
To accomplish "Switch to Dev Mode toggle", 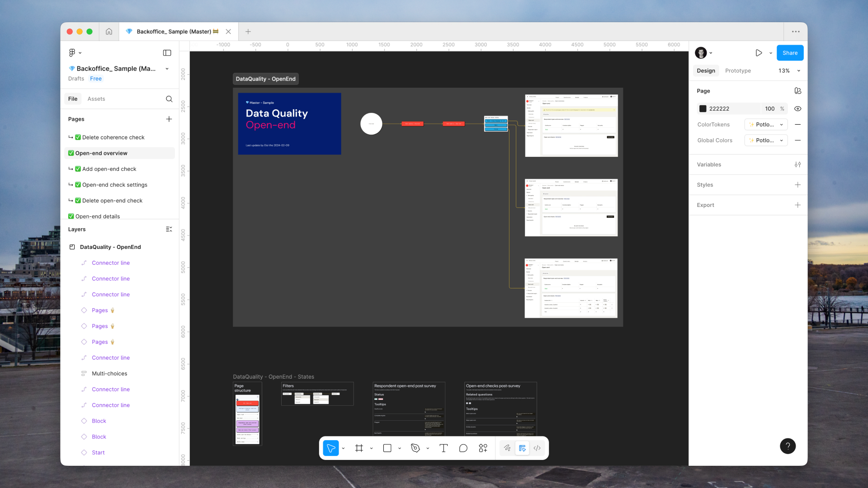I will point(537,448).
